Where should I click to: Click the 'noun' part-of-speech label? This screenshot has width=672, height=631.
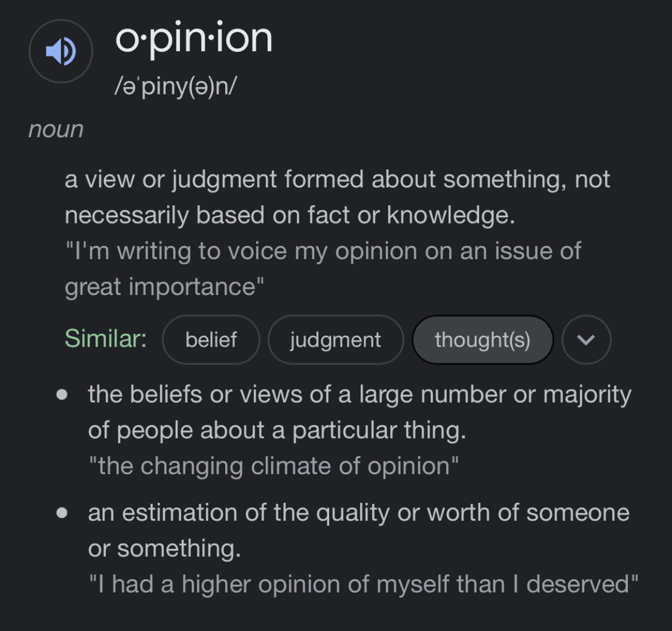click(56, 129)
